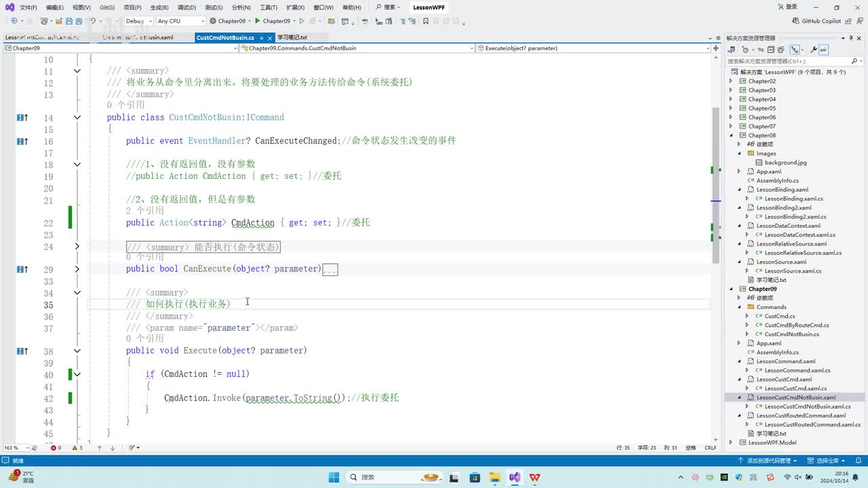Open the 调试(D) menu
The image size is (868, 488).
click(187, 7)
